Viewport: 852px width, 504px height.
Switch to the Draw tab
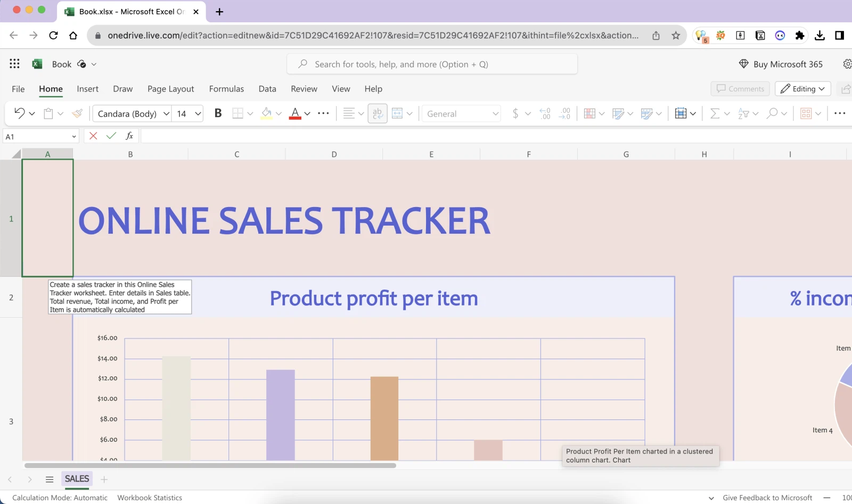(122, 89)
